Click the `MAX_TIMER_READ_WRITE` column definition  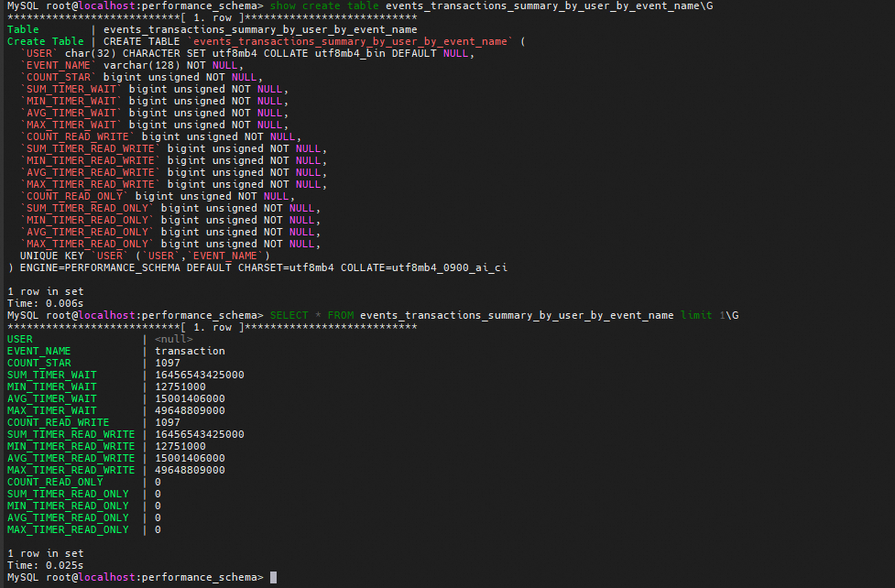click(173, 184)
